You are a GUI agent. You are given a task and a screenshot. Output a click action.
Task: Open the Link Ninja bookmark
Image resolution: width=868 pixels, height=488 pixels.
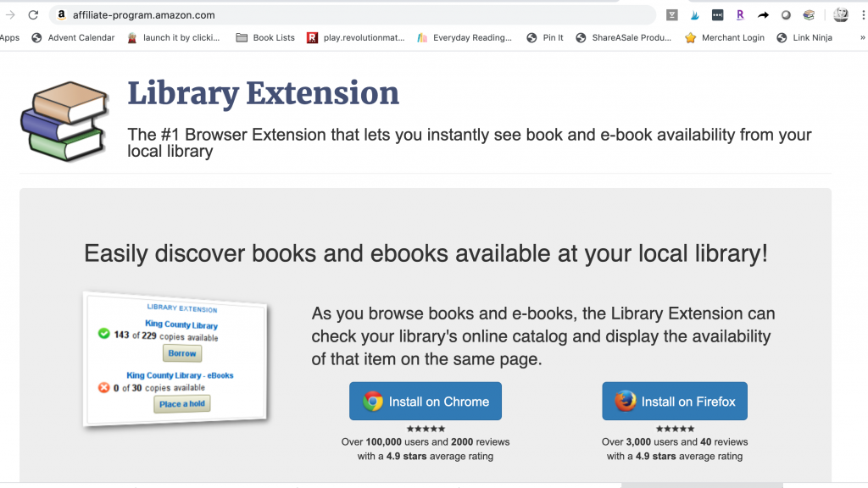click(x=805, y=37)
